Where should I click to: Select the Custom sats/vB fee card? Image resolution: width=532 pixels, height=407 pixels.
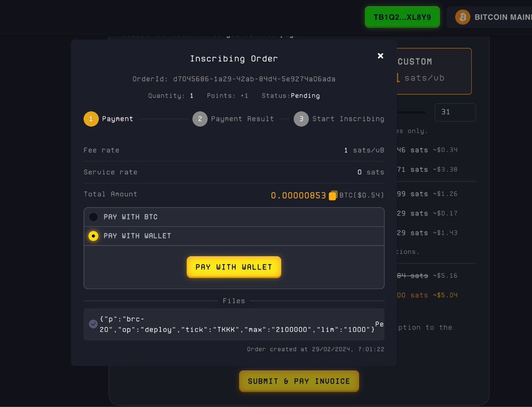click(x=434, y=71)
